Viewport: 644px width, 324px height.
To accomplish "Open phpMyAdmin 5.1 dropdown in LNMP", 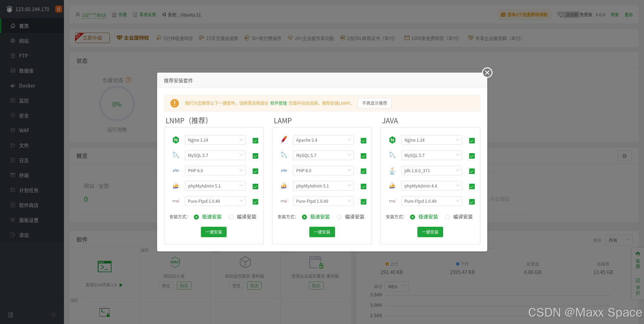I will point(215,186).
